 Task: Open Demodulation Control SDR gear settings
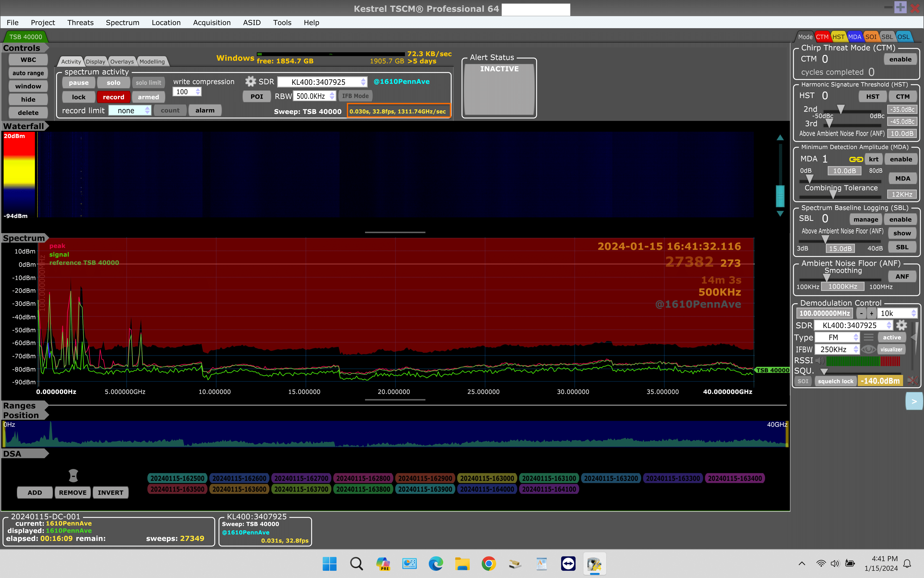coord(901,325)
